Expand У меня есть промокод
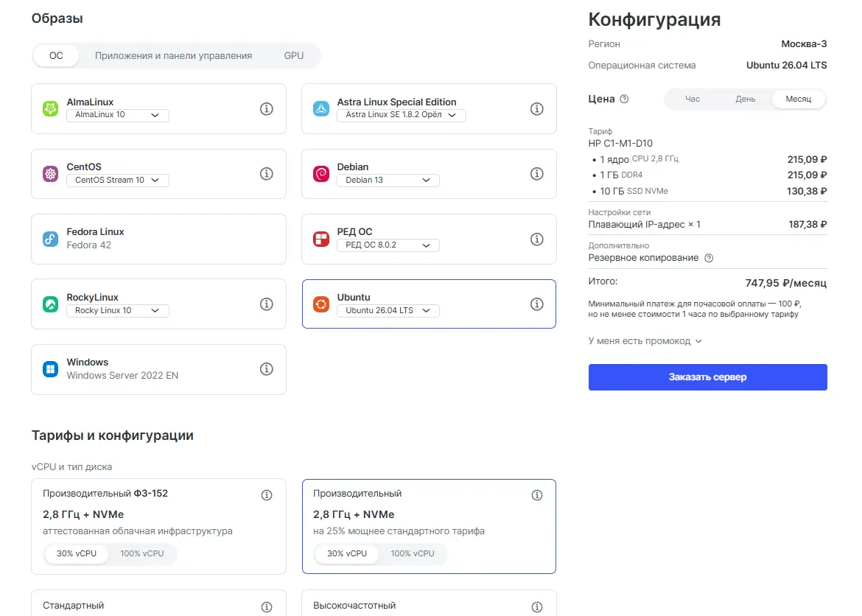 pos(645,341)
